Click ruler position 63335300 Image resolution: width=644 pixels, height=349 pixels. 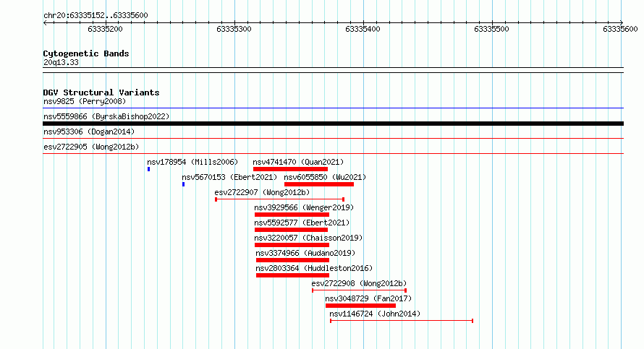pyautogui.click(x=234, y=29)
